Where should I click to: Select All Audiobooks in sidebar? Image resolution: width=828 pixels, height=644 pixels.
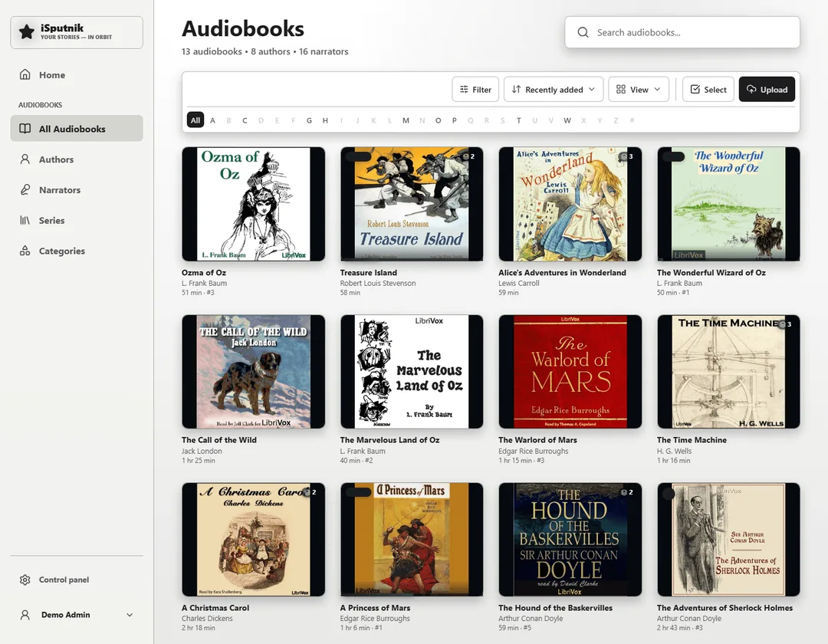[77, 128]
